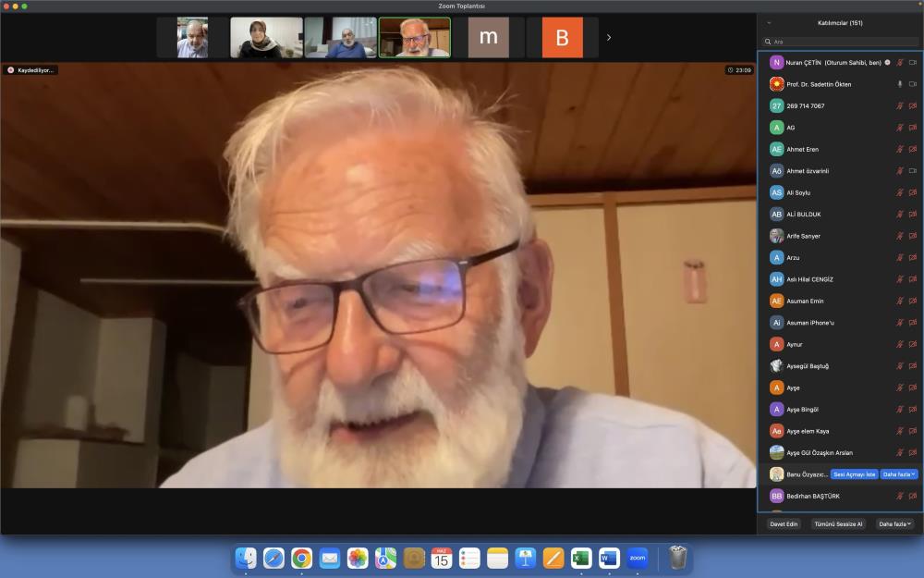Click Prof. Dr. Sadettin Ökten's microphone icon

(900, 84)
